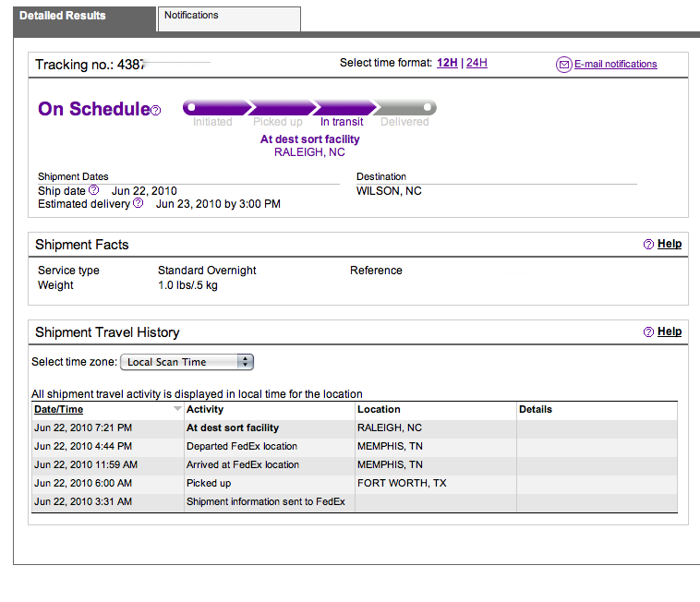Click the Picked up stage of progress bar

tap(283, 107)
